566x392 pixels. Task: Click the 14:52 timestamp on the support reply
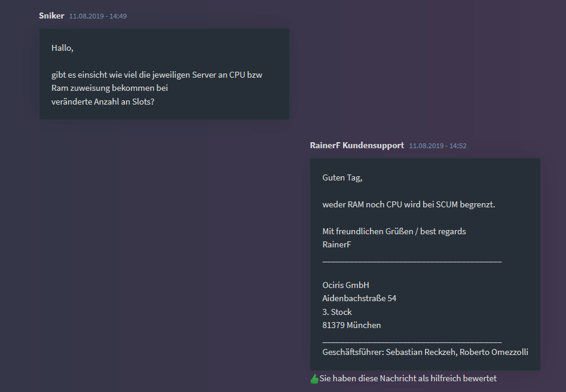(x=437, y=146)
